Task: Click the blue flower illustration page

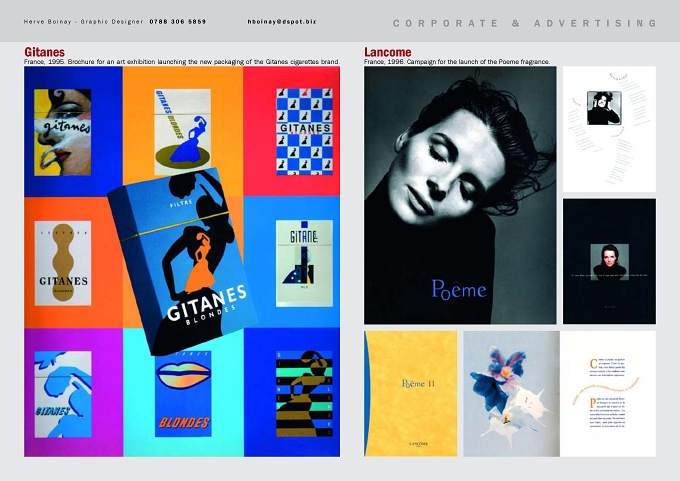Action: pos(512,394)
